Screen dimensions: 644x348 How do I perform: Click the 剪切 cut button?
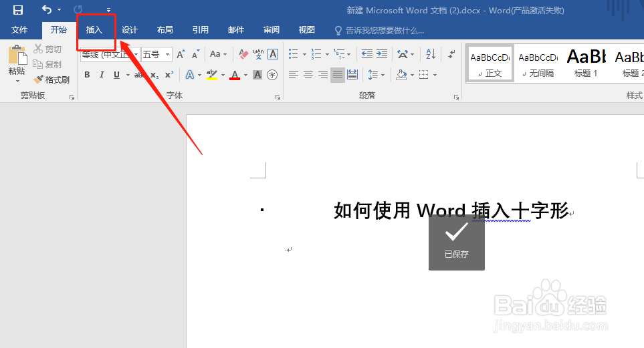pos(47,49)
